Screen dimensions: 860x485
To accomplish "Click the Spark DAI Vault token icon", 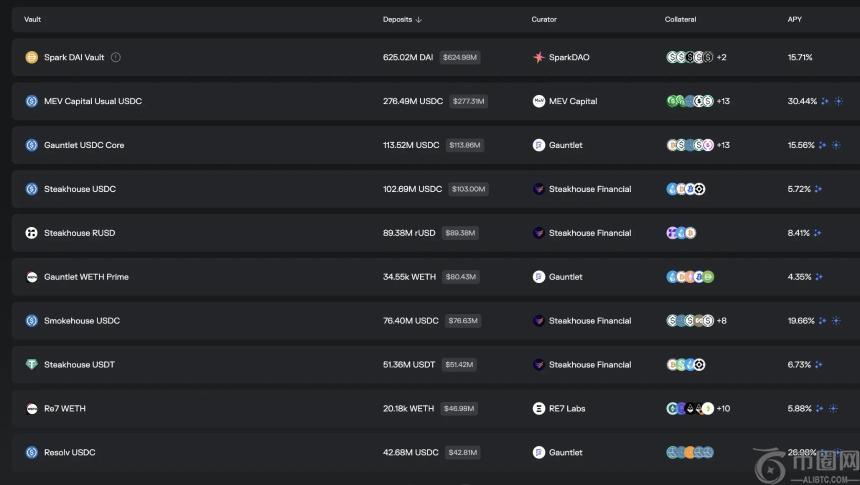I will 31,58.
